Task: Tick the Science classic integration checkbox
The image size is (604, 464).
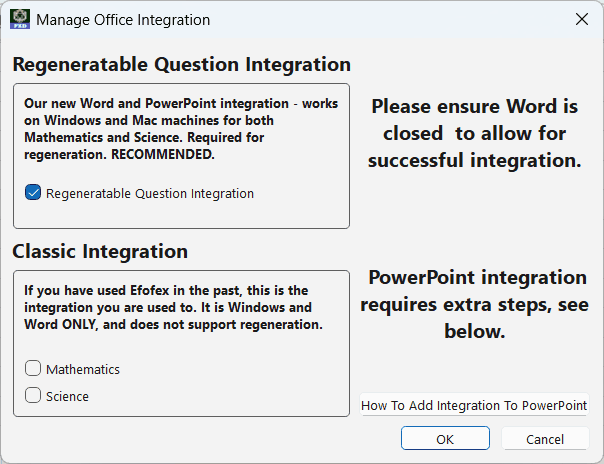Action: pos(33,396)
